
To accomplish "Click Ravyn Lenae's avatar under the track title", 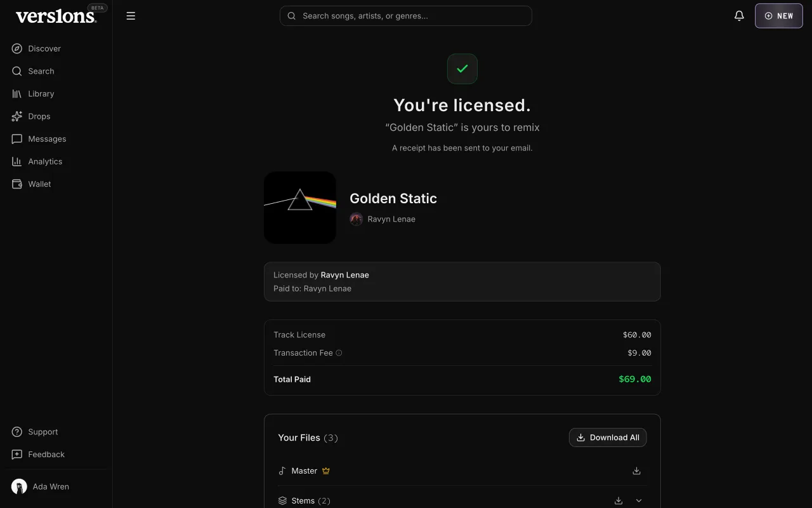I will [357, 219].
